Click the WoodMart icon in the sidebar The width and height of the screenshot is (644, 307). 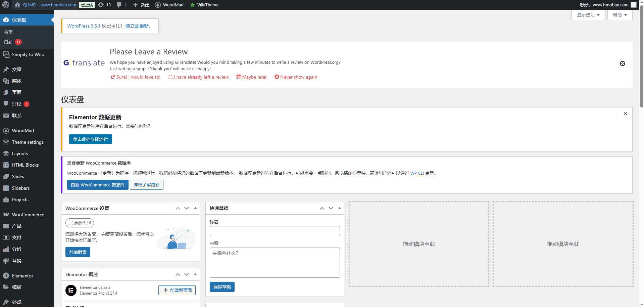tap(6, 131)
